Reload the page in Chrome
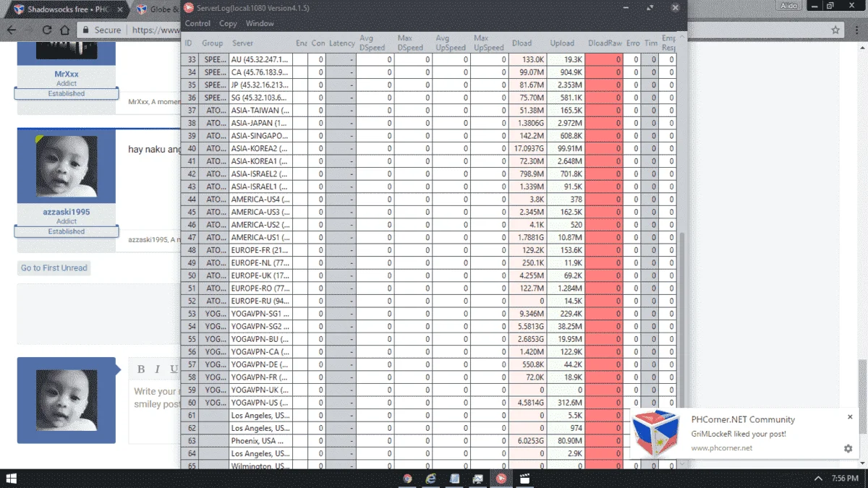 [47, 30]
